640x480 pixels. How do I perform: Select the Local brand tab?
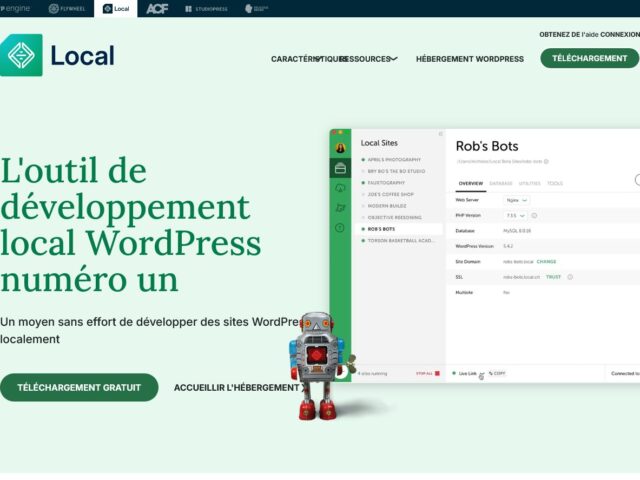pyautogui.click(x=116, y=9)
